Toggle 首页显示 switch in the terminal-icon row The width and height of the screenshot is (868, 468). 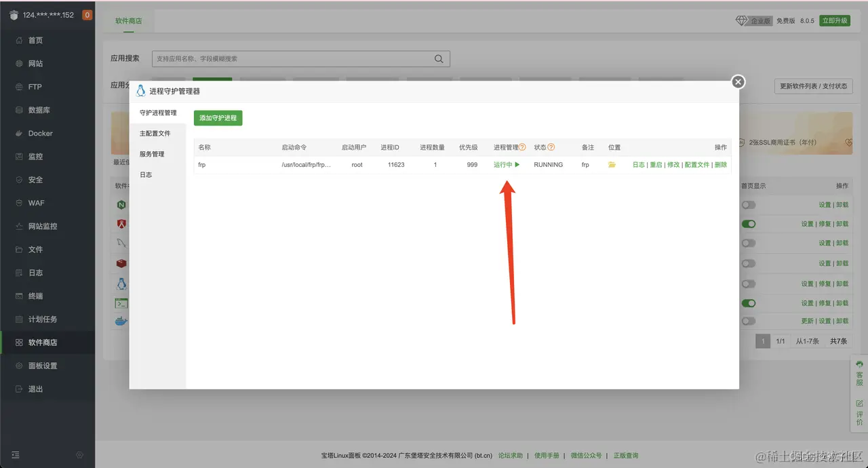click(749, 303)
